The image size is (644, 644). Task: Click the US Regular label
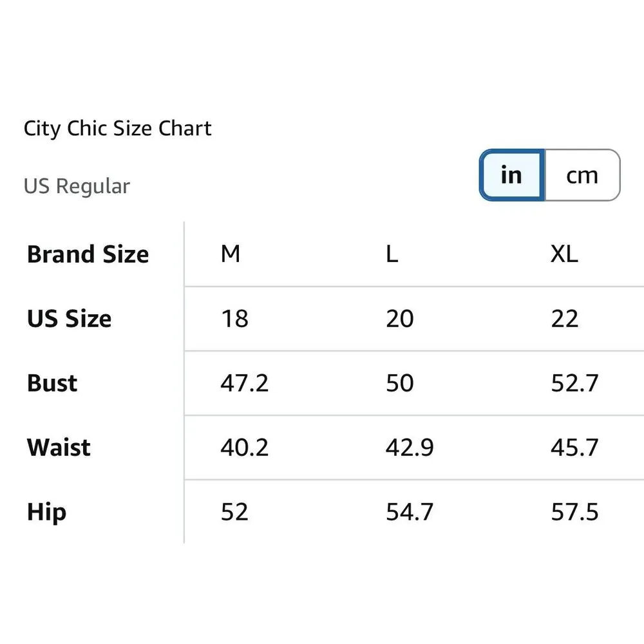[77, 186]
